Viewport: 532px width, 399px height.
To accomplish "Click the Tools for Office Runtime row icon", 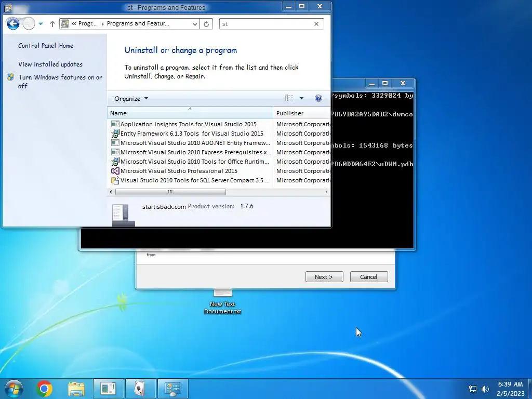I will pos(115,162).
